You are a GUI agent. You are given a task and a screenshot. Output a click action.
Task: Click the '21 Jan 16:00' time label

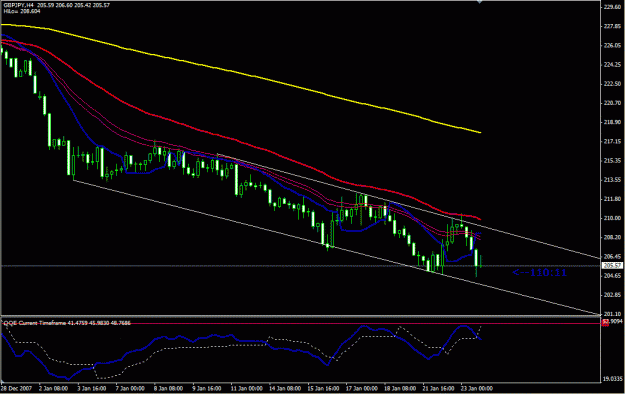tap(438, 388)
